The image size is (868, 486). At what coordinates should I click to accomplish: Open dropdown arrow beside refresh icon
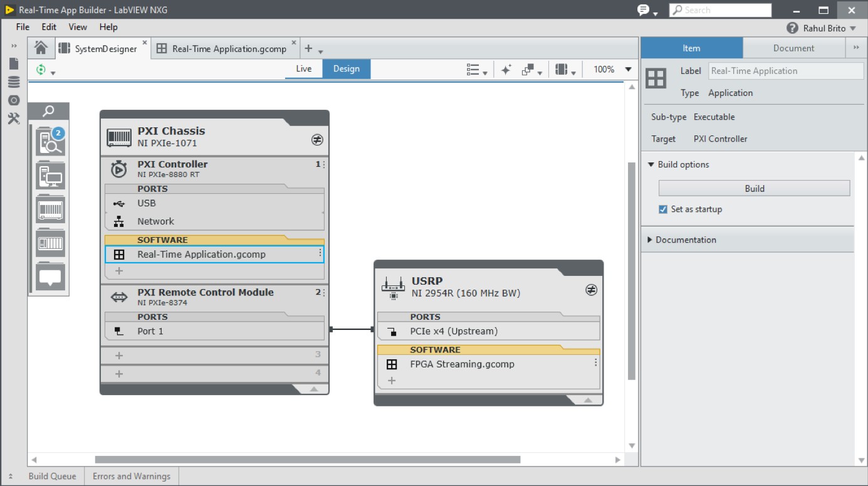53,73
